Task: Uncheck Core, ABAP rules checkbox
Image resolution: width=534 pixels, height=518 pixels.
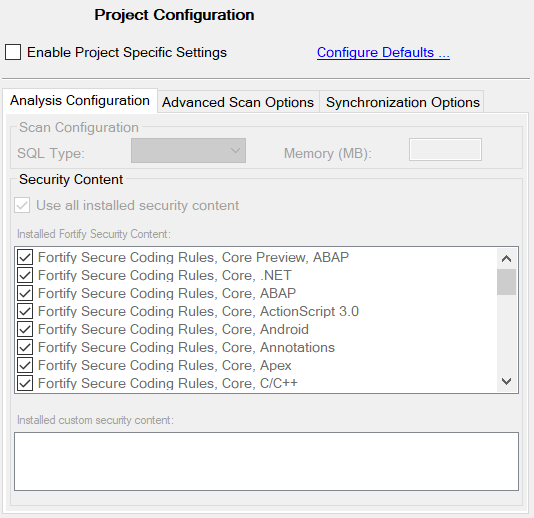Action: pyautogui.click(x=25, y=293)
